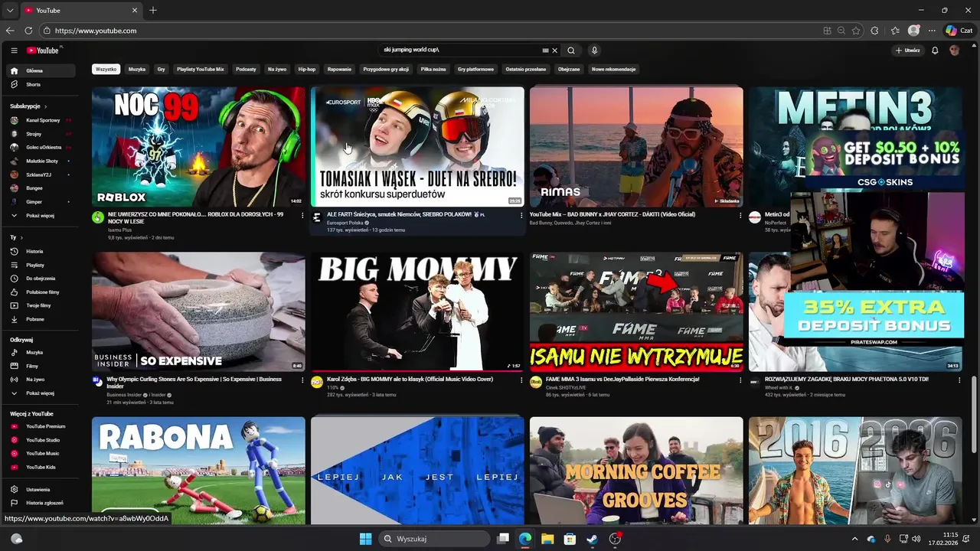Screen dimensions: 980x551
Task: Open the YouTube account avatar menu
Action: (x=954, y=51)
